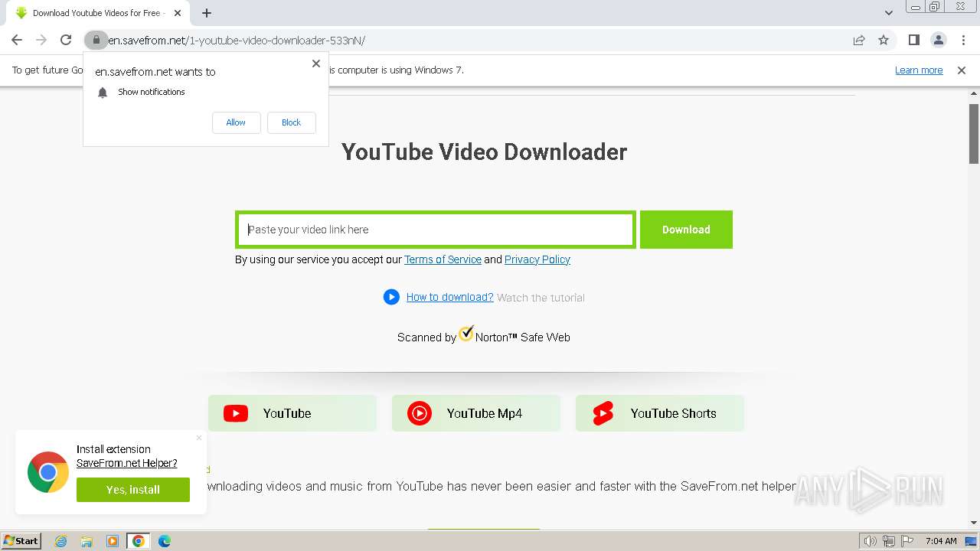Open Chrome side panel
980x551 pixels.
click(914, 40)
